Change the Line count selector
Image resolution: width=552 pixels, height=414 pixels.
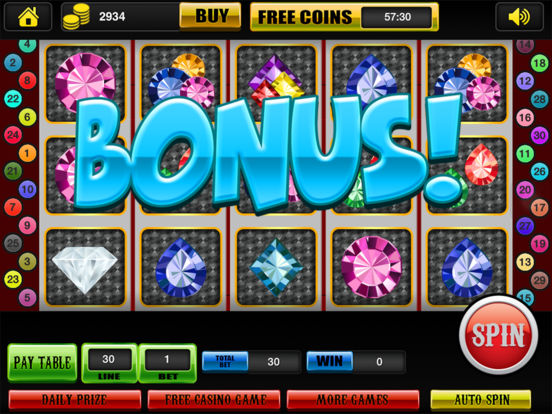pos(109,363)
